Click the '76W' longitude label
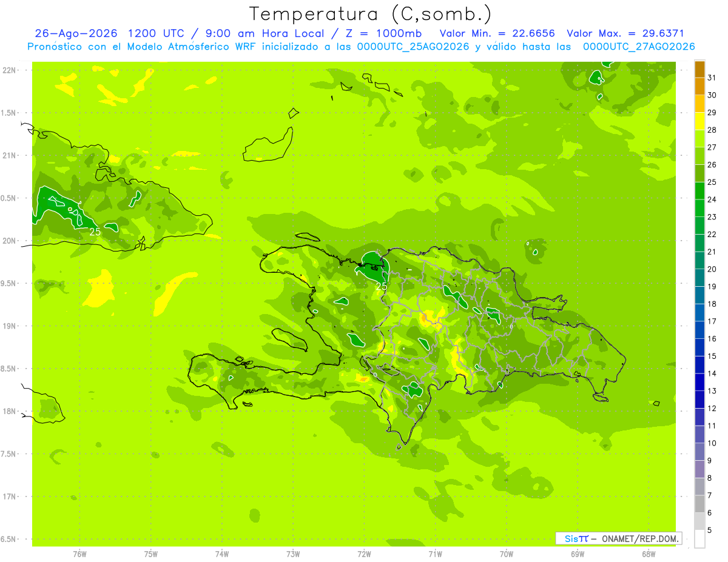 click(x=79, y=554)
